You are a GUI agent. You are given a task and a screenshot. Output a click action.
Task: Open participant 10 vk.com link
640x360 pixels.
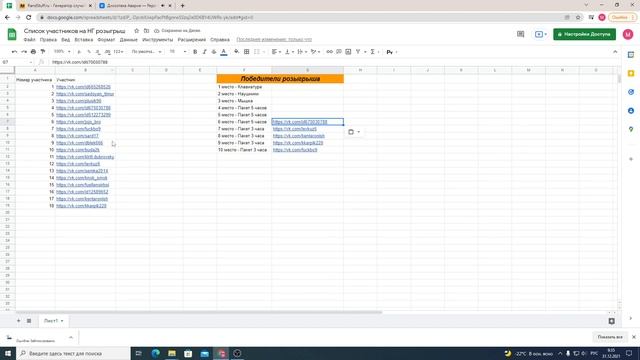(78, 150)
